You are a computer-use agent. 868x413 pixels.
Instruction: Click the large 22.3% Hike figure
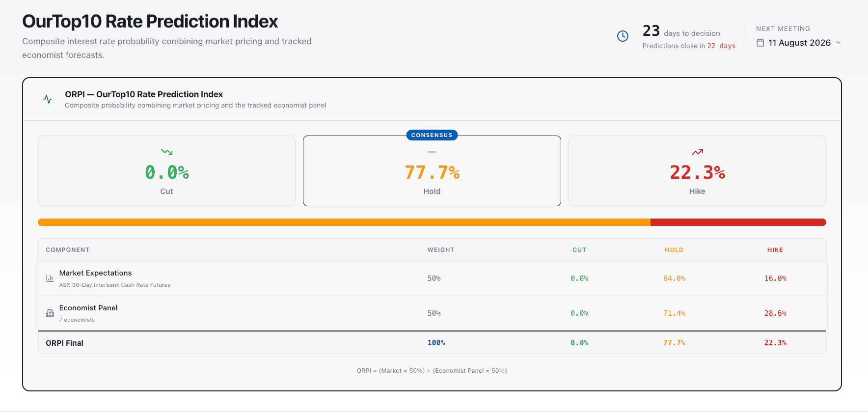click(697, 172)
